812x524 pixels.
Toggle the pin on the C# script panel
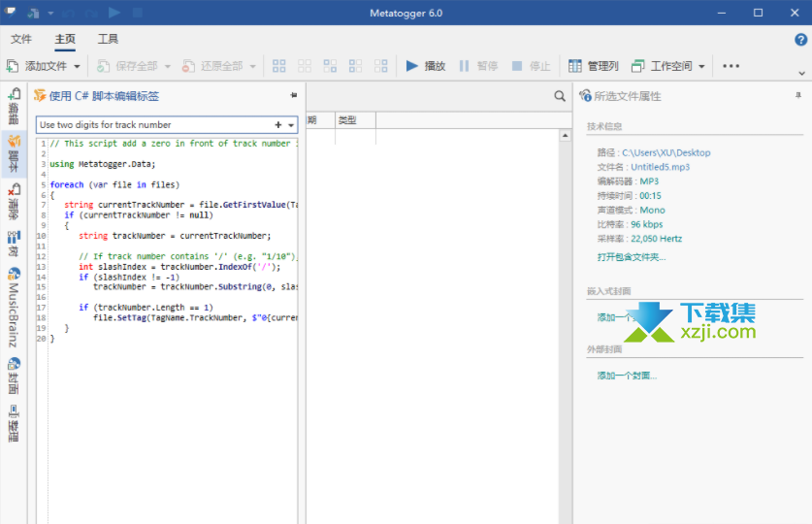(294, 95)
